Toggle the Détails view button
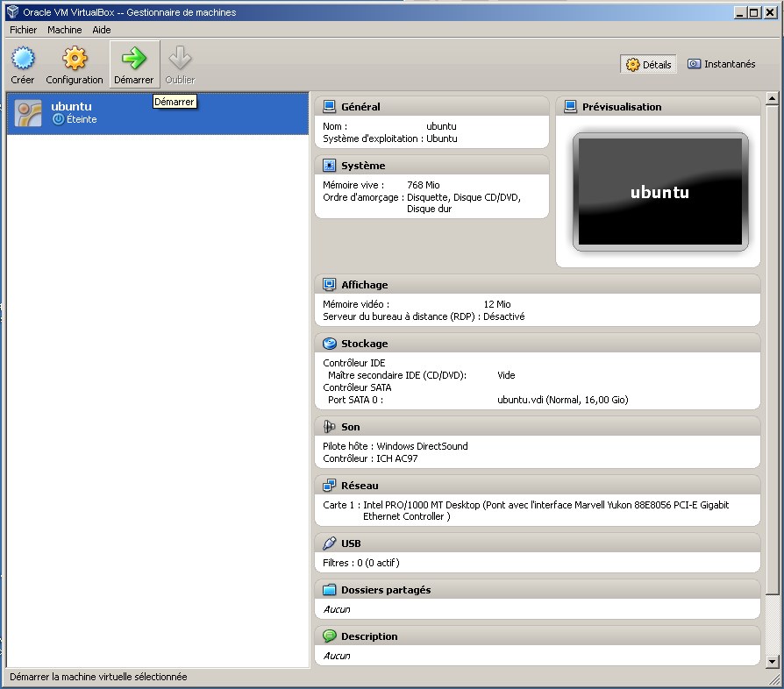The height and width of the screenshot is (689, 784). coord(649,64)
